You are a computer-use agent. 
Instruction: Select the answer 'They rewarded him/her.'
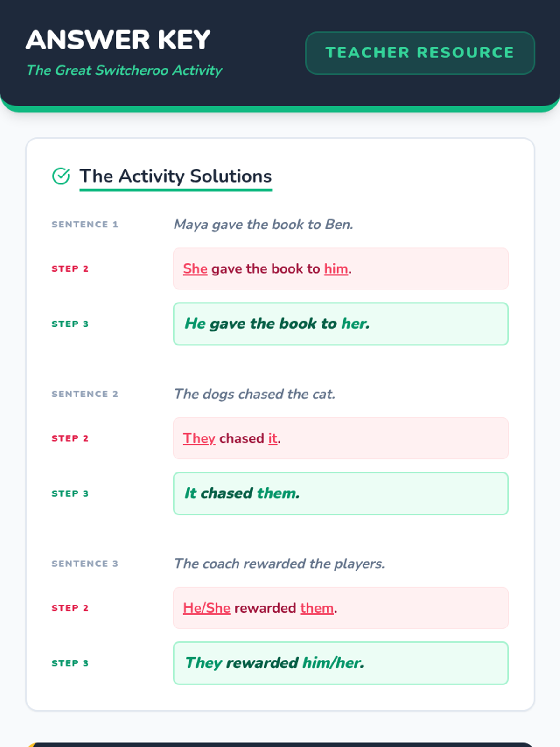[341, 663]
